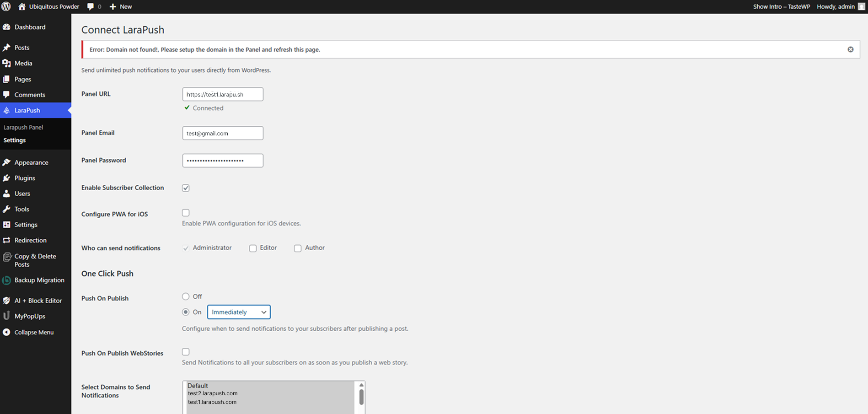Click the Dashboard gauge icon
The width and height of the screenshot is (868, 414).
click(x=6, y=27)
